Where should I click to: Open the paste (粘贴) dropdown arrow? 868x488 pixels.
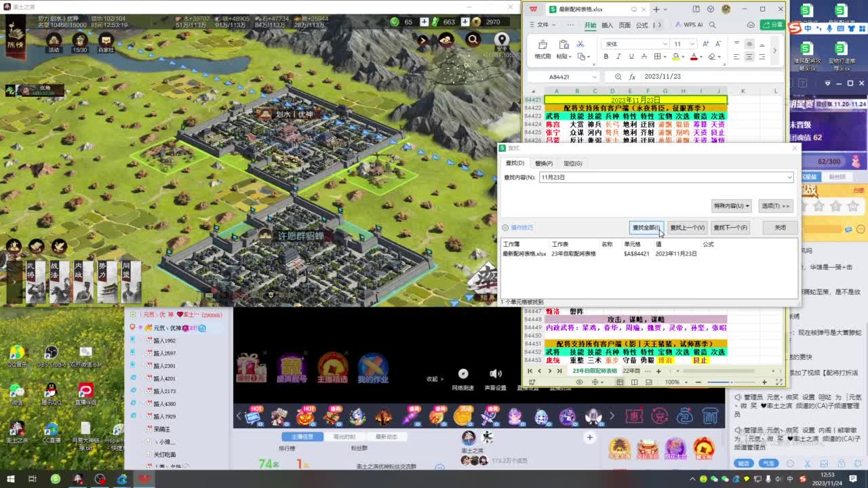(x=570, y=56)
